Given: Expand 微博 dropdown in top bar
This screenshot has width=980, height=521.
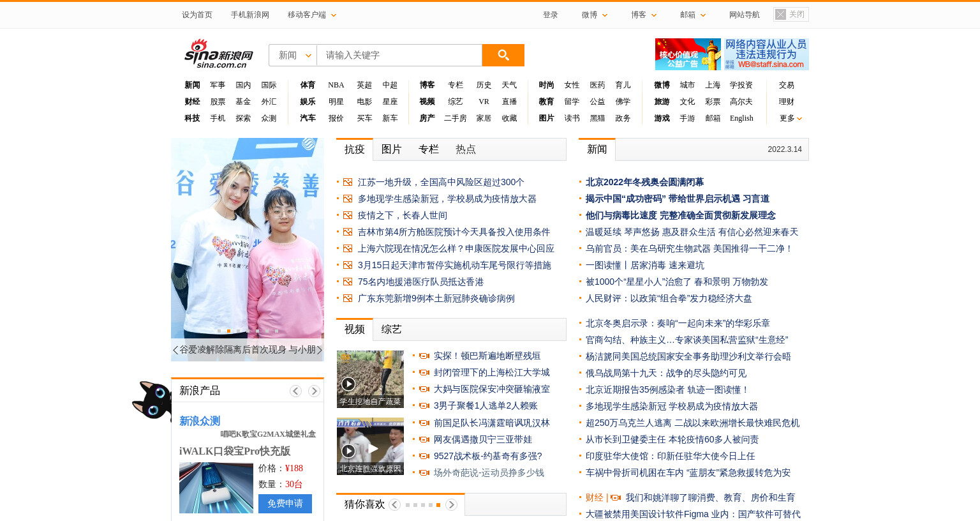Looking at the screenshot, I should click(x=595, y=15).
